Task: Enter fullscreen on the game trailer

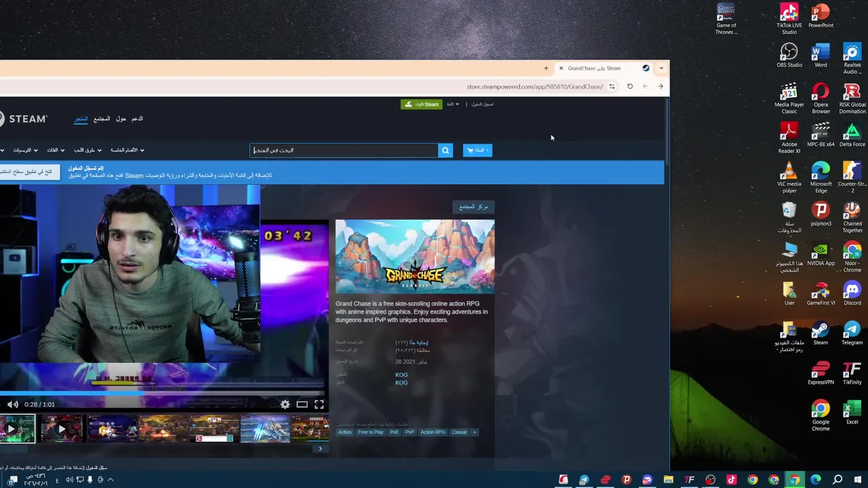Action: (319, 405)
